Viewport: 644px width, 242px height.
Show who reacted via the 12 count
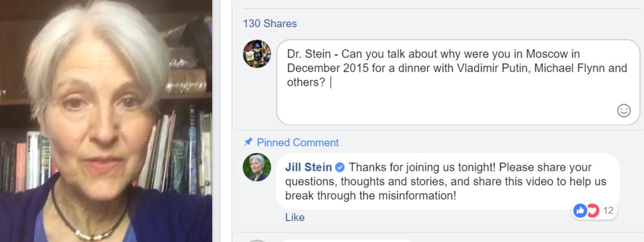click(x=608, y=210)
